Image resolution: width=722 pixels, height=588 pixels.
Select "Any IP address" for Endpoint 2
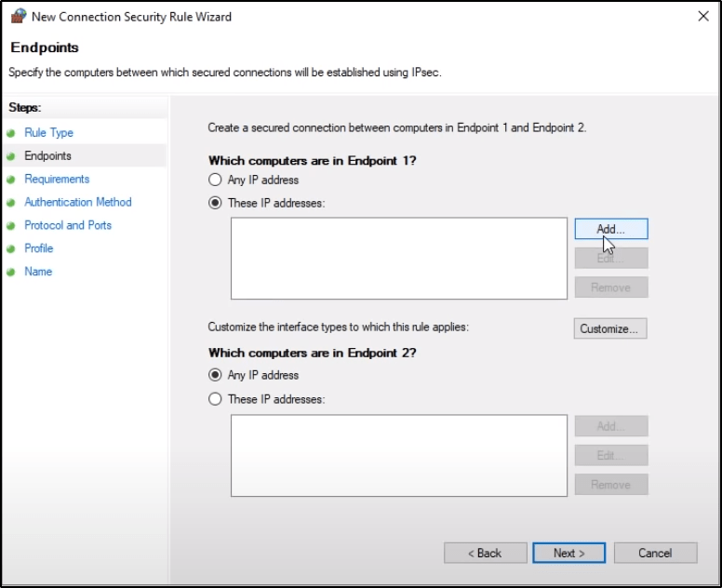pyautogui.click(x=216, y=375)
